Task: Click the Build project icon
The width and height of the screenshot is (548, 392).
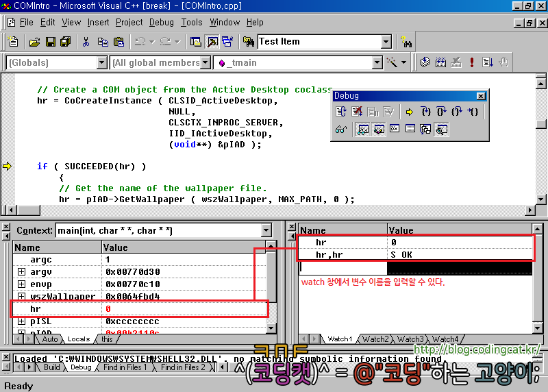Action: point(440,62)
